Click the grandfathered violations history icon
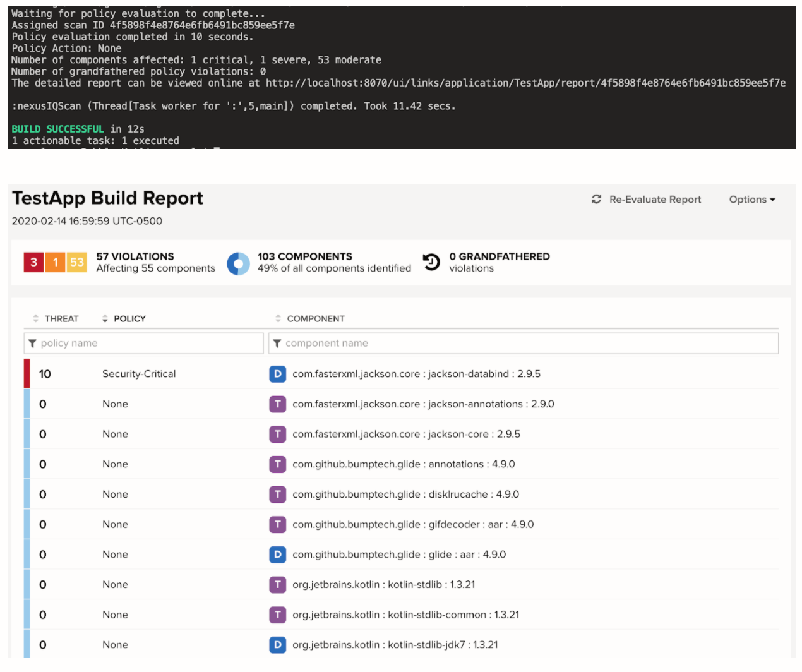 point(431,262)
